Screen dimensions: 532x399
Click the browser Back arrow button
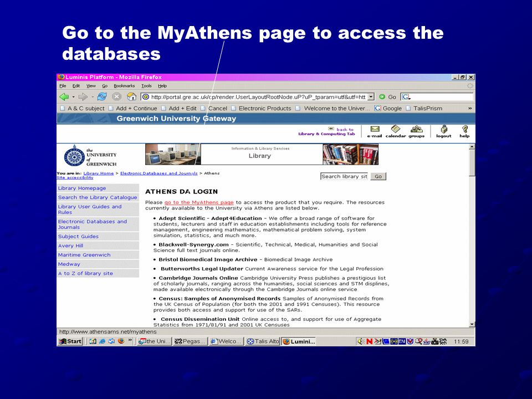(64, 96)
